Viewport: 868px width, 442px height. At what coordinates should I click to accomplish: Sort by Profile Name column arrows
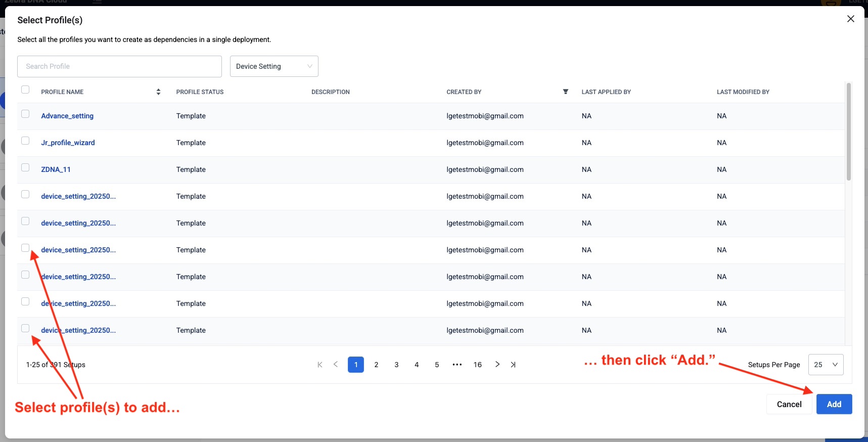(x=158, y=92)
